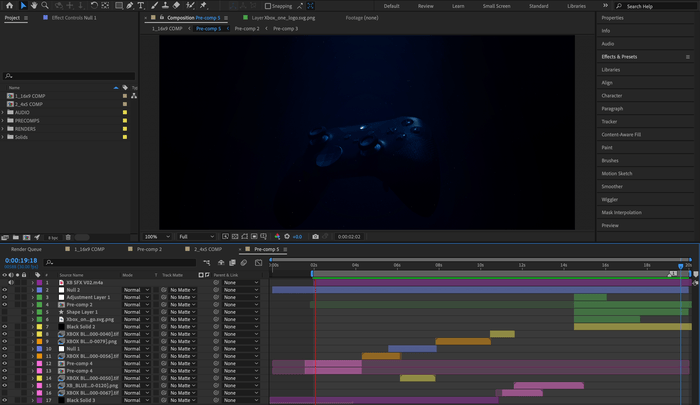Image resolution: width=700 pixels, height=405 pixels.
Task: Open the Wiggler panel
Action: click(x=609, y=200)
